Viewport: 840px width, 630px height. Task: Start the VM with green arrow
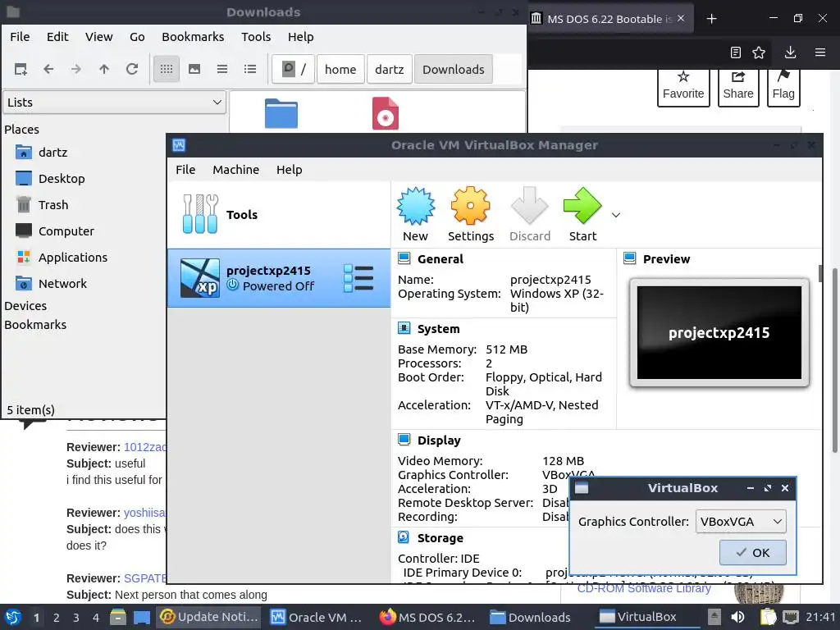click(582, 206)
